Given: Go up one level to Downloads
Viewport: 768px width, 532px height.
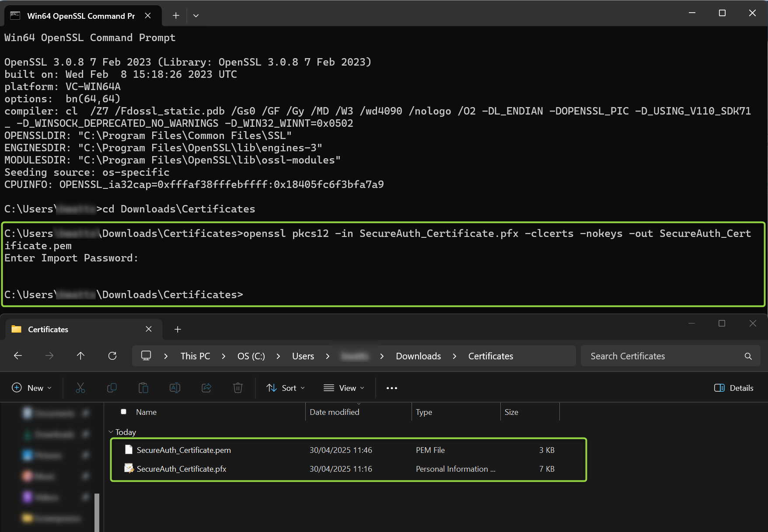Looking at the screenshot, I should [x=81, y=356].
